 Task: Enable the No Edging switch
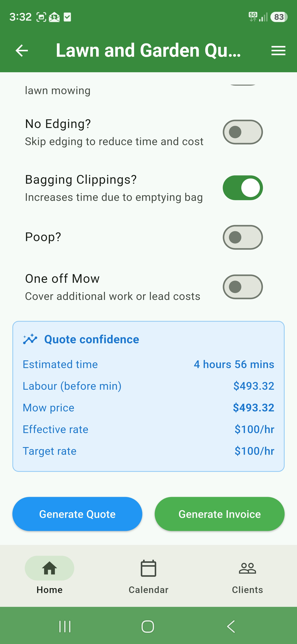coord(243,132)
